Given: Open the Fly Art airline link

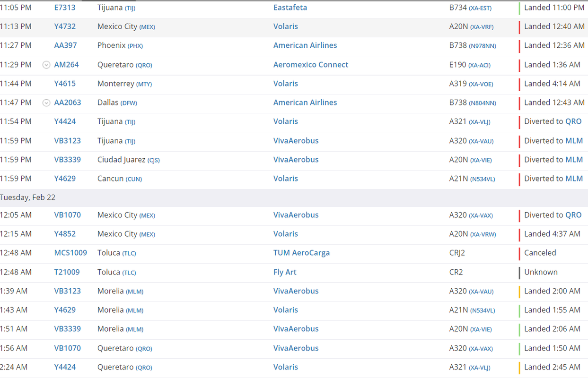Looking at the screenshot, I should [285, 272].
